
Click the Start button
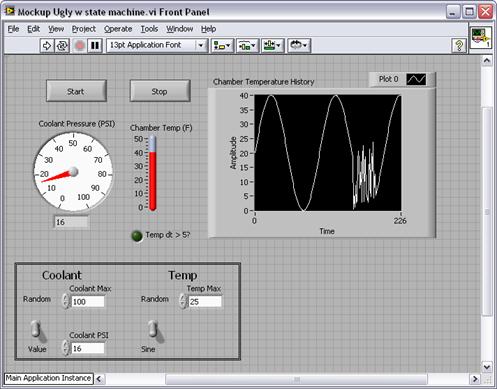pos(76,91)
